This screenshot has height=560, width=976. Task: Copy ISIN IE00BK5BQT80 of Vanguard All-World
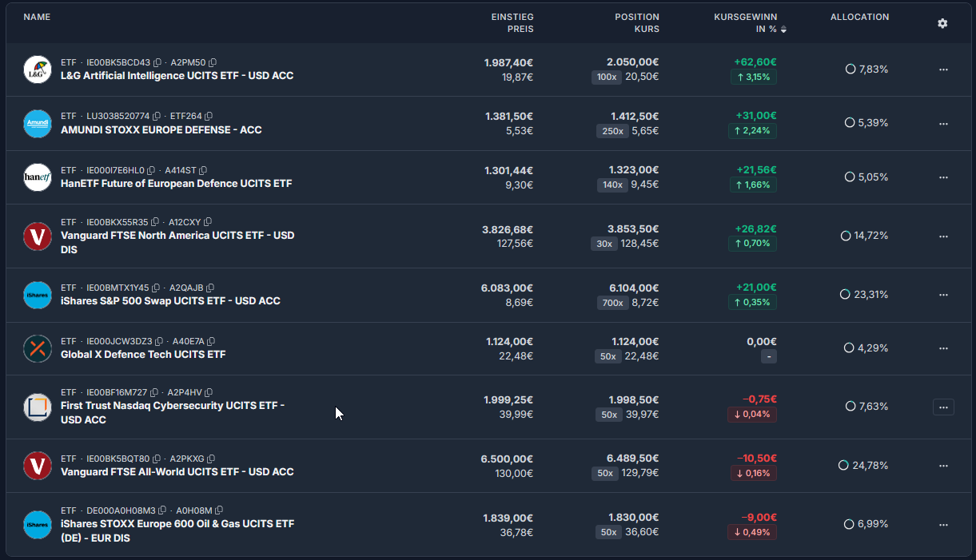[157, 459]
